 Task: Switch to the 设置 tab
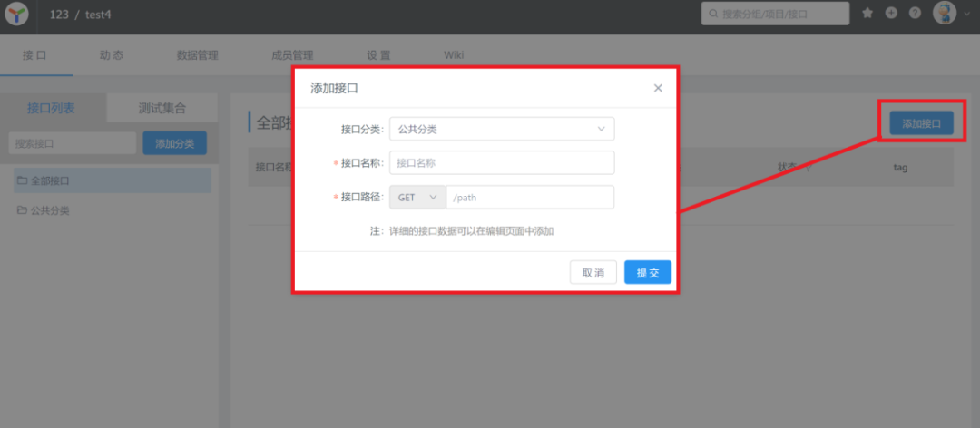(378, 55)
